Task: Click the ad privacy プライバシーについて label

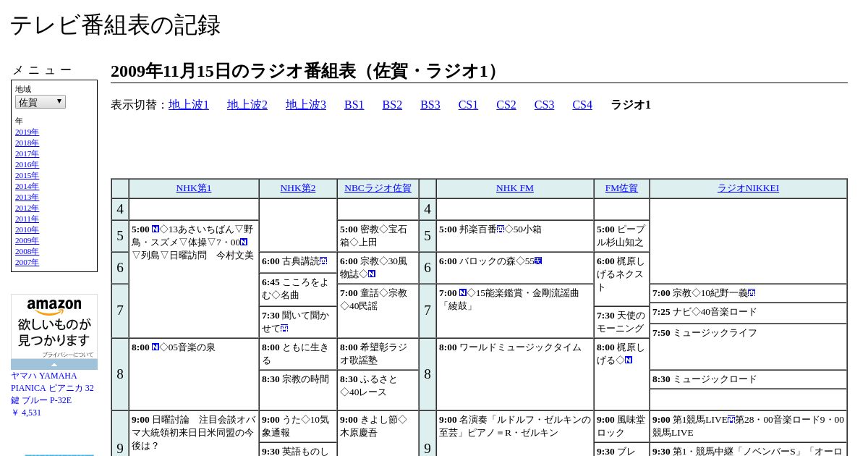Action: (x=67, y=355)
